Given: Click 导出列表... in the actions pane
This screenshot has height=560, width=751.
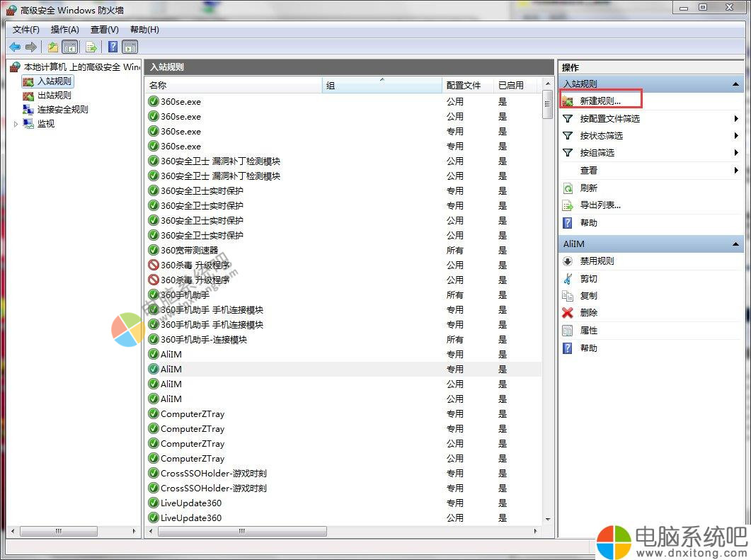Looking at the screenshot, I should click(x=600, y=205).
